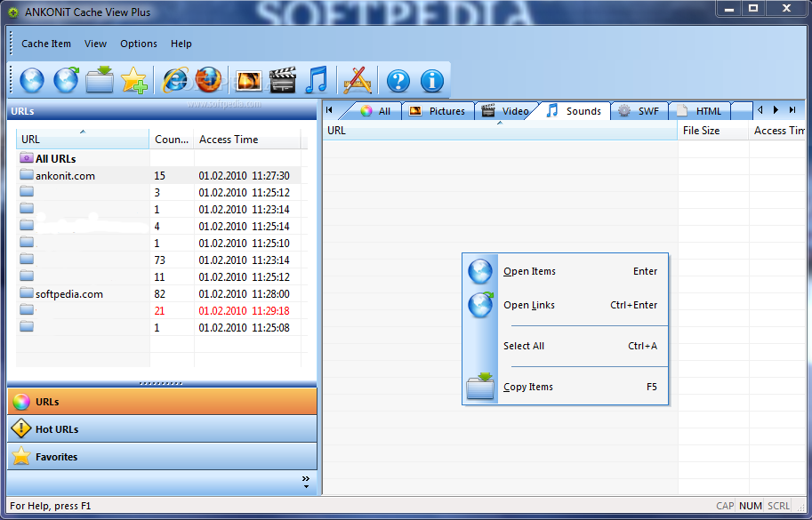Viewport: 812px width, 520px height.
Task: Select the All URLs row
Action: point(158,158)
